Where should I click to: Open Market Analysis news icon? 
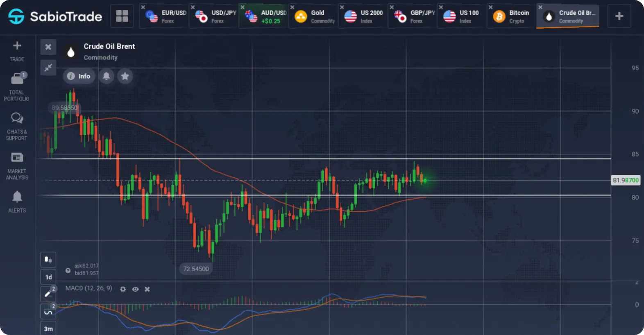(x=17, y=157)
